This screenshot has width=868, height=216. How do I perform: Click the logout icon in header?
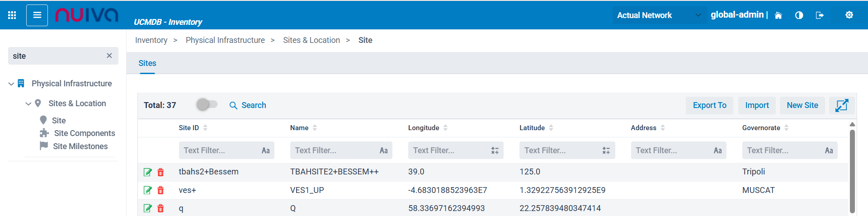pos(820,15)
